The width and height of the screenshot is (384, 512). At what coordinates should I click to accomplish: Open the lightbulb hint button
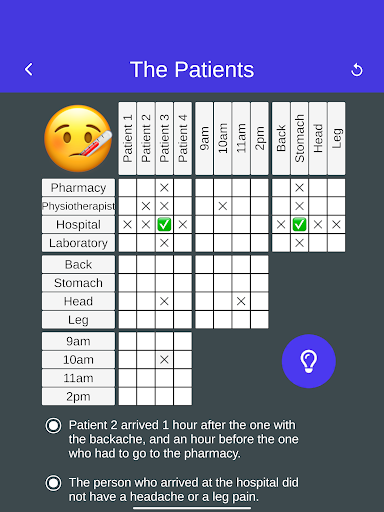coord(309,361)
